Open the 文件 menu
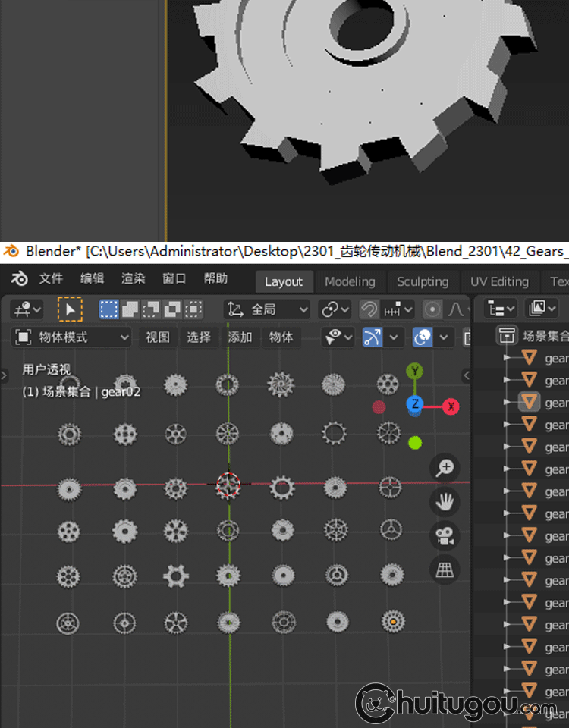This screenshot has width=569, height=728. pos(51,279)
